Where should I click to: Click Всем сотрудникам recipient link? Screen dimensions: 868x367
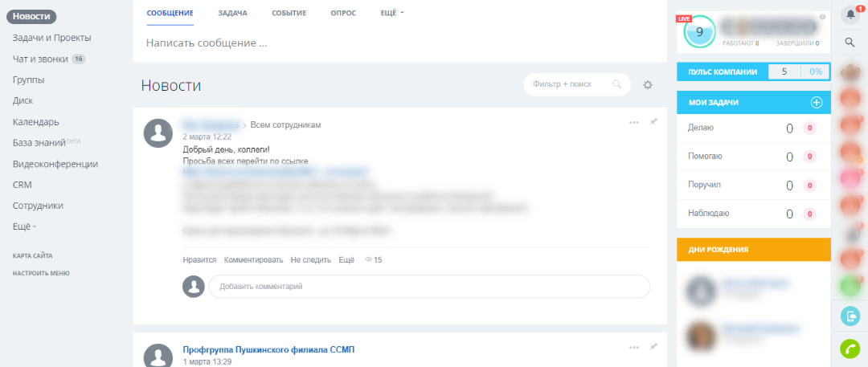click(285, 125)
